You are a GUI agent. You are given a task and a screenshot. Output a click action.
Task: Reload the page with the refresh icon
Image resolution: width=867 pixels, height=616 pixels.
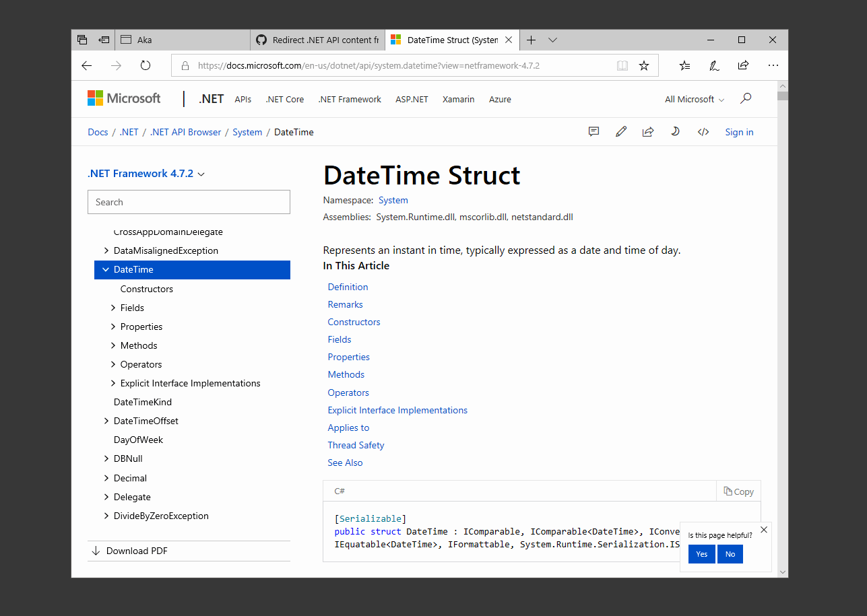click(x=146, y=65)
